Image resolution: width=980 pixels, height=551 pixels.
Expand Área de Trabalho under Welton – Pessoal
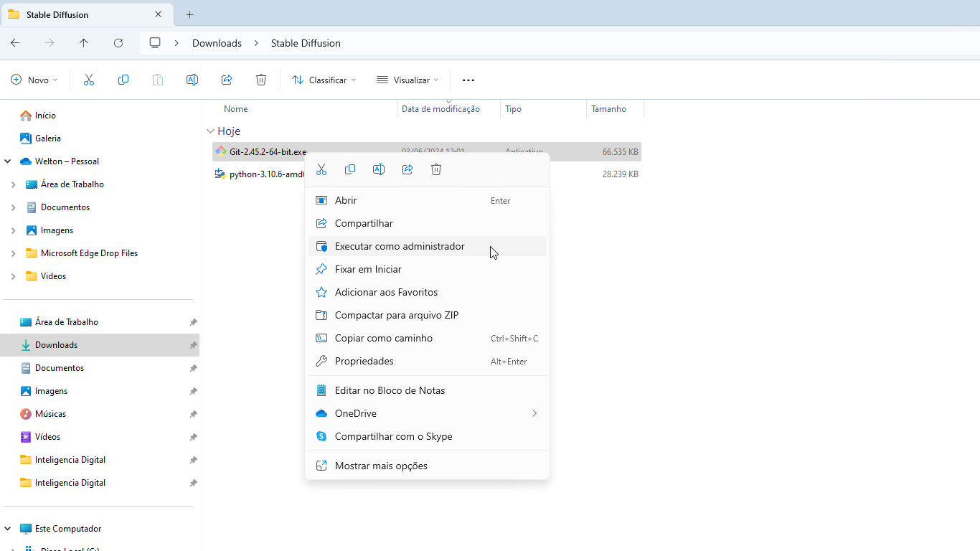(14, 184)
